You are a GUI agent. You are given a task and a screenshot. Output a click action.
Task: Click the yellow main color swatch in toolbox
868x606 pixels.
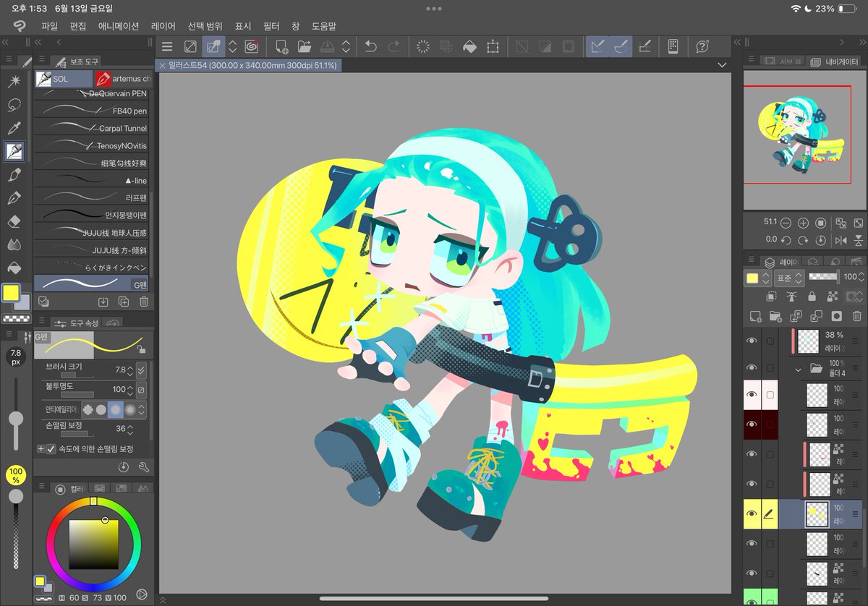10,292
